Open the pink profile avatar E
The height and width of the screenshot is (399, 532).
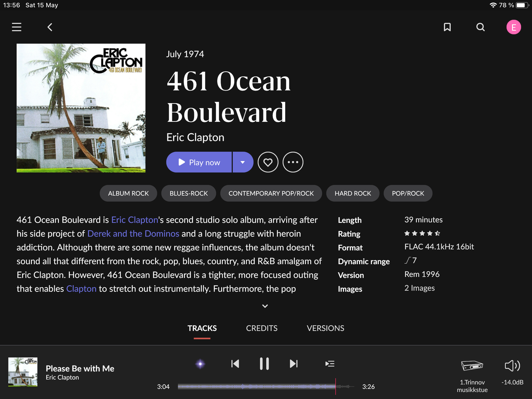[514, 27]
